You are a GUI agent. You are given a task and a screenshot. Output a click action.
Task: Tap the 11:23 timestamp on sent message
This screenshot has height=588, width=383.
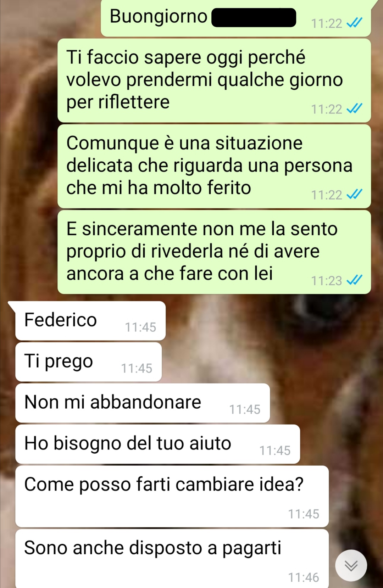click(327, 281)
